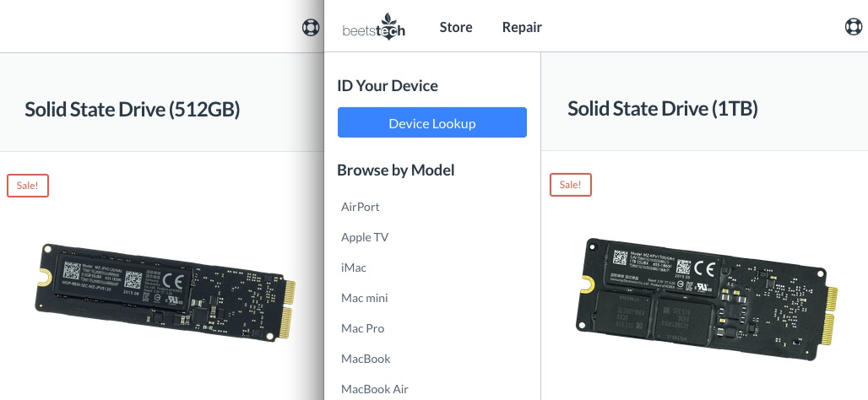Open the Repair menu
The image size is (868, 400).
point(522,27)
